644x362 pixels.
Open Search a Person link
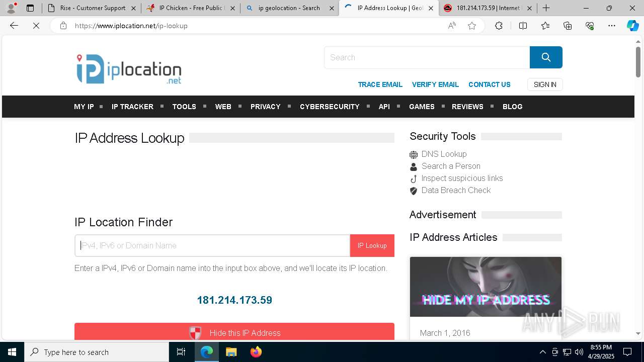pos(451,166)
